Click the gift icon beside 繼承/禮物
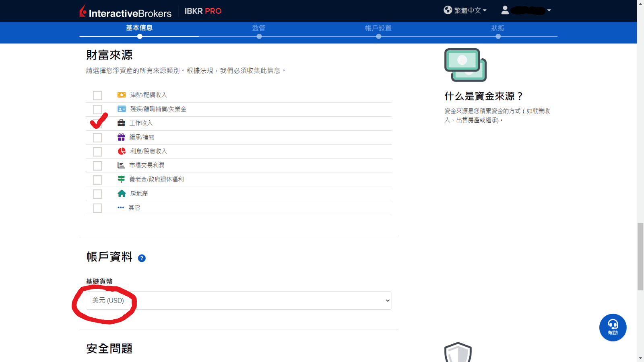 (121, 137)
